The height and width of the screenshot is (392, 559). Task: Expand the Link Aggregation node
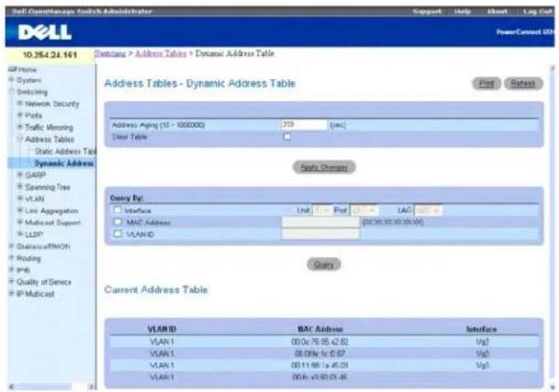click(x=20, y=211)
